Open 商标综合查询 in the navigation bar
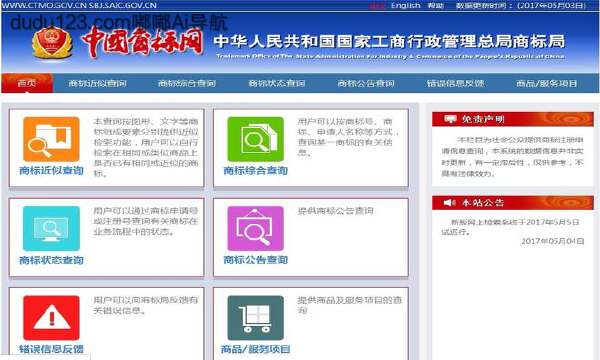 pyautogui.click(x=187, y=83)
